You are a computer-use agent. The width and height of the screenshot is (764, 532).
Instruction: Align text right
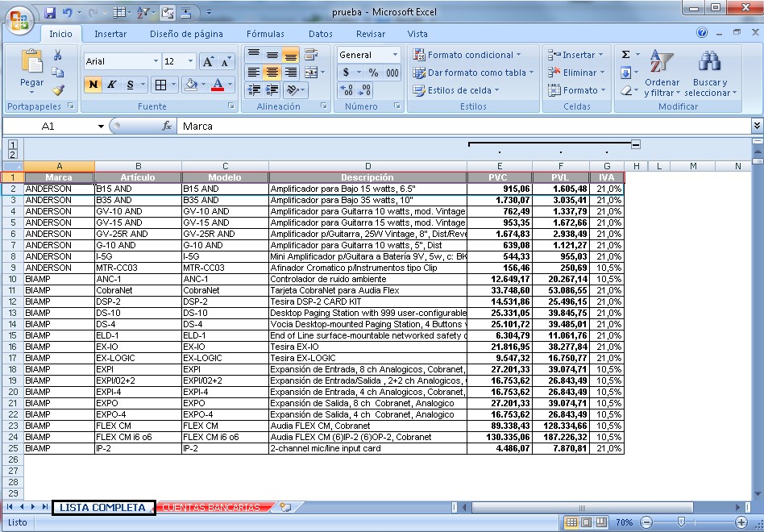290,73
